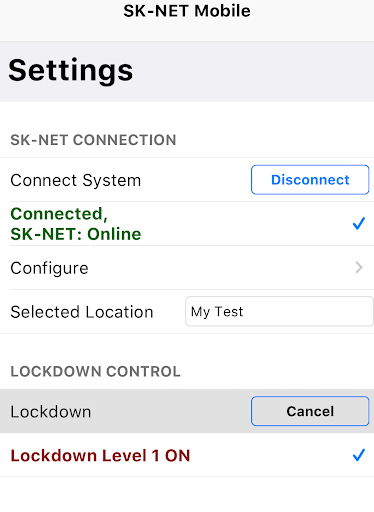Click the word Connected in green status
The width and height of the screenshot is (374, 512).
pyautogui.click(x=59, y=214)
